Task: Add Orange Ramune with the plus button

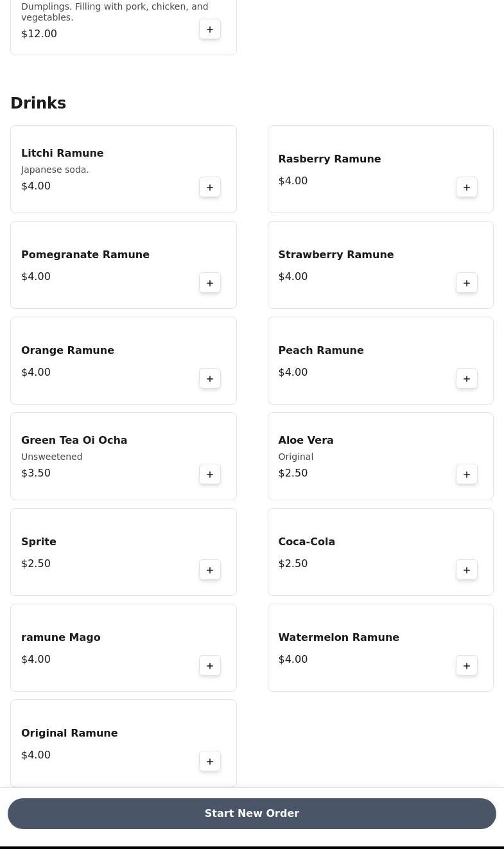Action: click(210, 379)
